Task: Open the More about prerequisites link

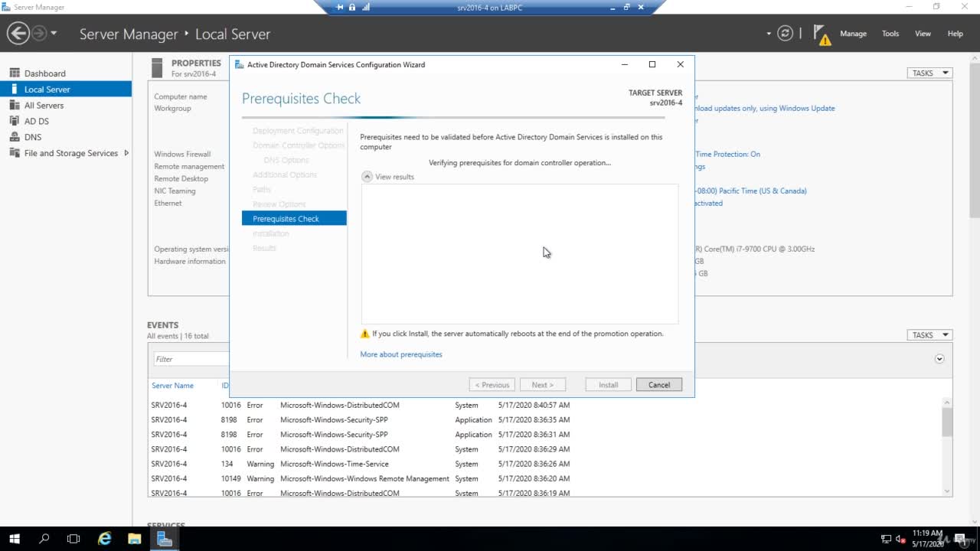Action: [x=401, y=354]
